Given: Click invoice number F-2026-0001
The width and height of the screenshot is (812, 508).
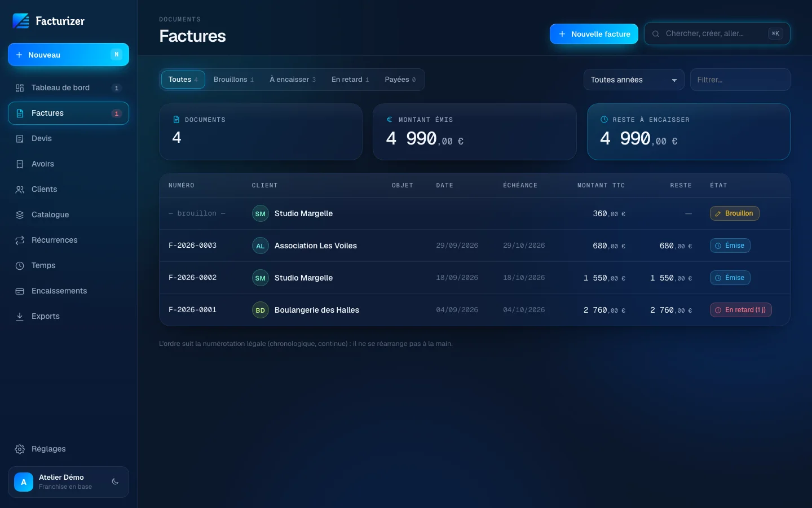Looking at the screenshot, I should click(x=192, y=310).
